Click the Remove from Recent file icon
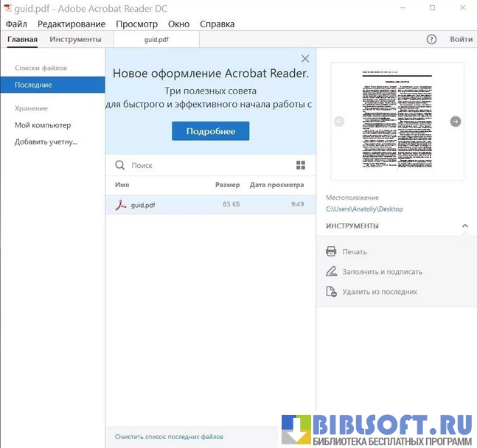The width and height of the screenshot is (477, 448). click(x=331, y=292)
